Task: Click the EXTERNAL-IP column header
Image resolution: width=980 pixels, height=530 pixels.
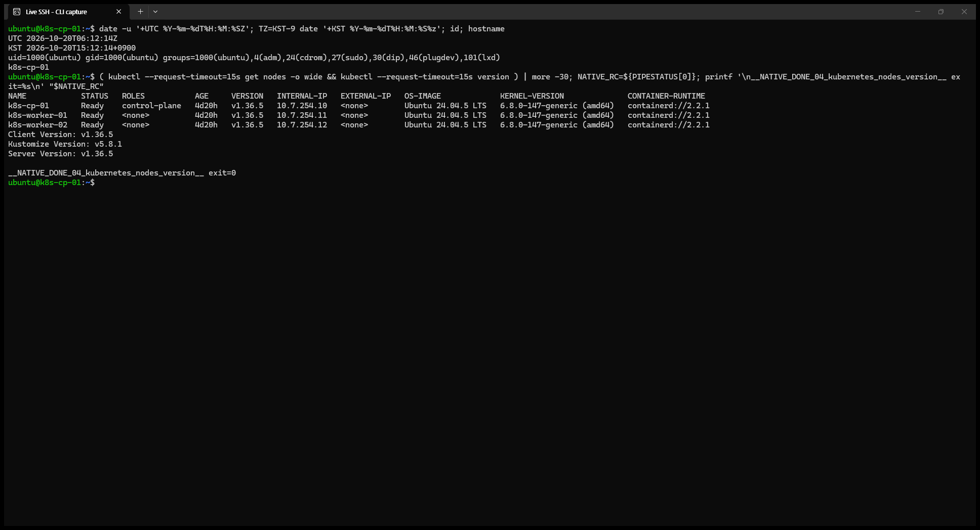Action: coord(365,96)
